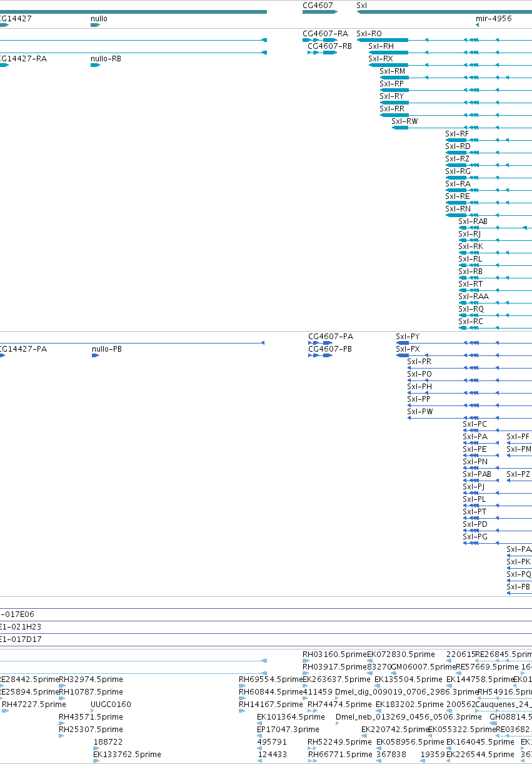Select the Sxl-RQ transcript label
Screen dimensions: 532x764
pyautogui.click(x=471, y=309)
